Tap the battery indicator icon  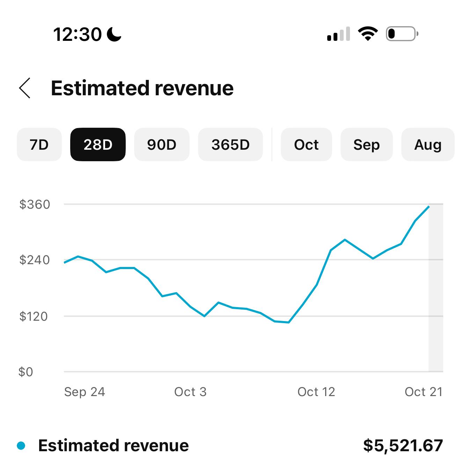click(x=402, y=34)
